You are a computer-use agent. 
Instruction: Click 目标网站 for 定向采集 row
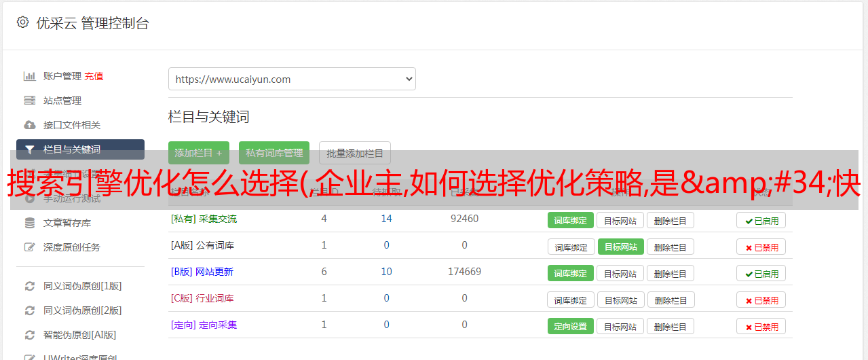[x=620, y=326]
